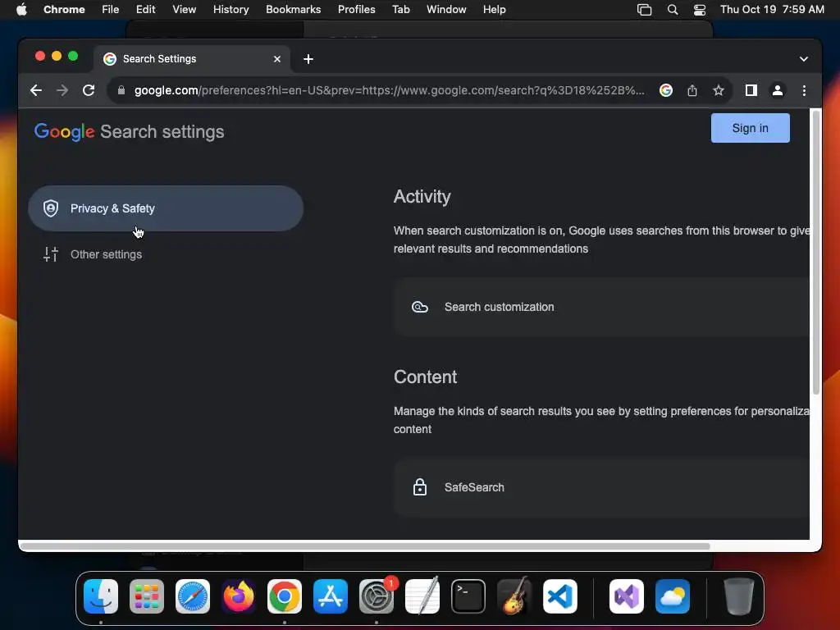The image size is (840, 630).
Task: Expand the tab search chevron
Action: pos(803,59)
